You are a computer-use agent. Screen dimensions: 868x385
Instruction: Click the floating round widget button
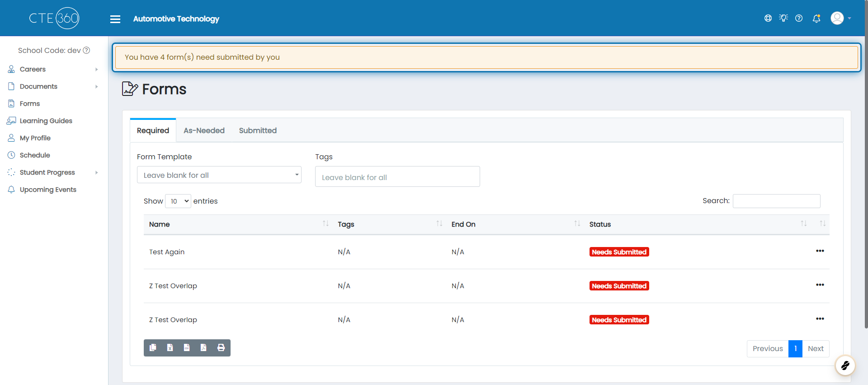[845, 365]
